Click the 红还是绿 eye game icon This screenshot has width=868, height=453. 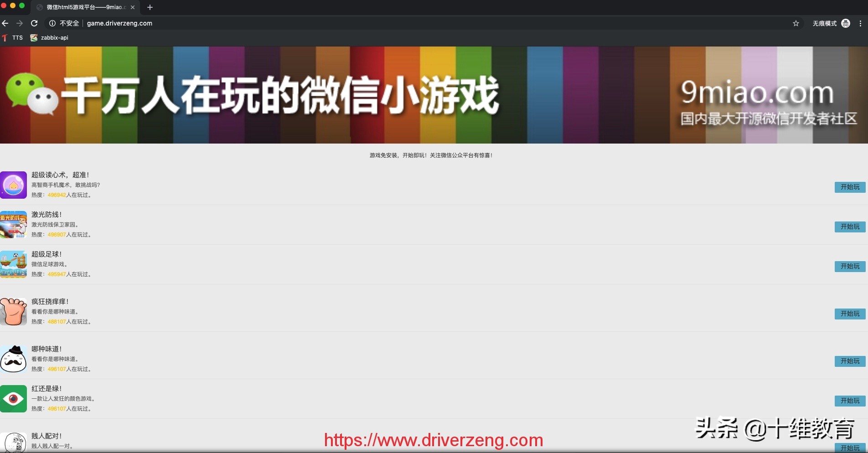(13, 399)
